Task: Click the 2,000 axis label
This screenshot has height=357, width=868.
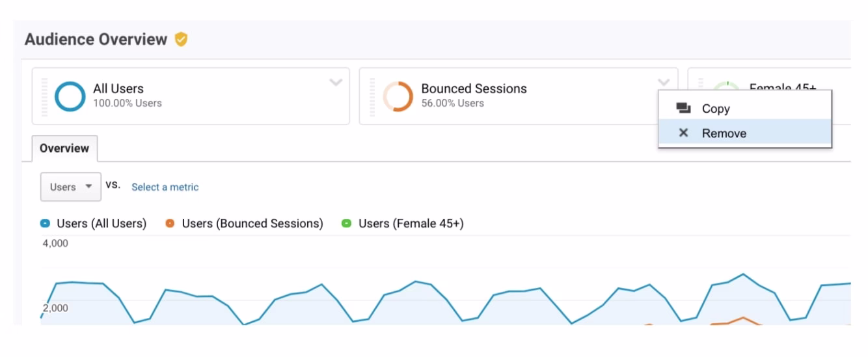Action: coord(55,307)
